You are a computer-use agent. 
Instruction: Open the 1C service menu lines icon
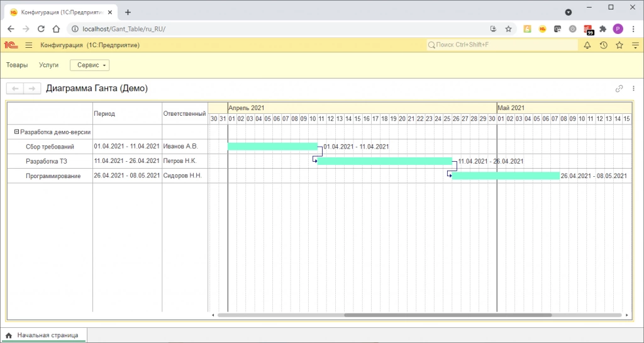click(635, 45)
